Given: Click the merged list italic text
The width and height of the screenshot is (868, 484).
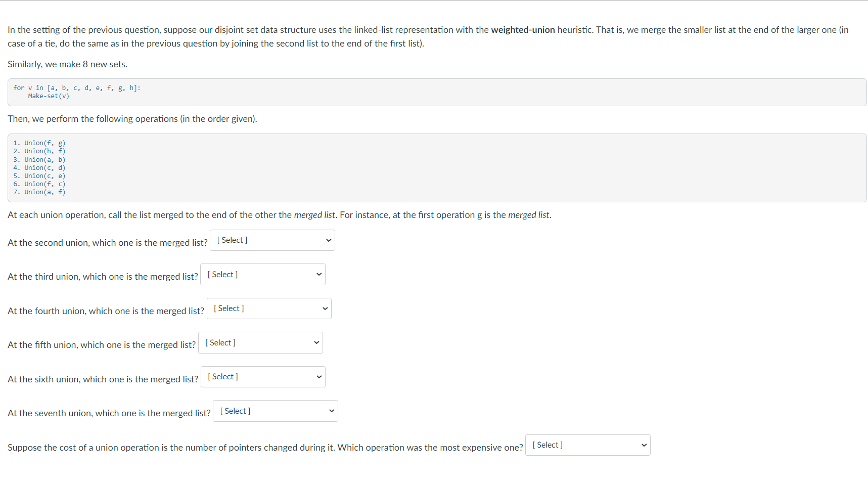Looking at the screenshot, I should (x=314, y=214).
